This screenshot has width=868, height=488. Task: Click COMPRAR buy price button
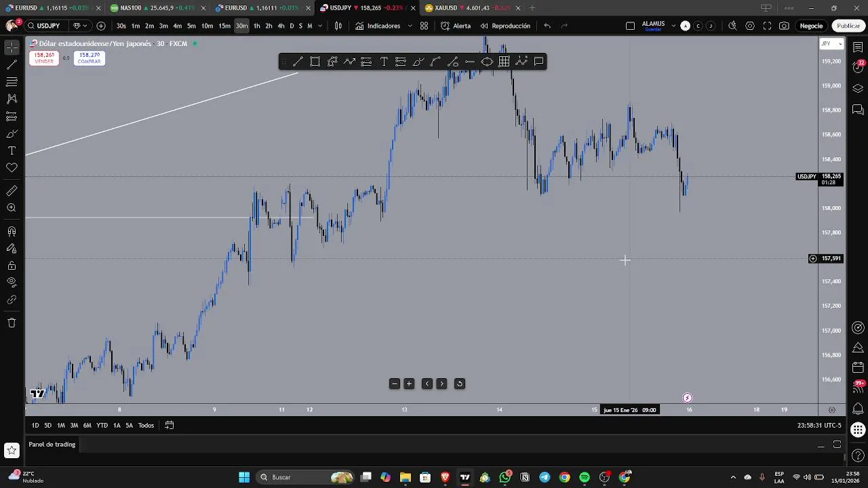coord(90,58)
